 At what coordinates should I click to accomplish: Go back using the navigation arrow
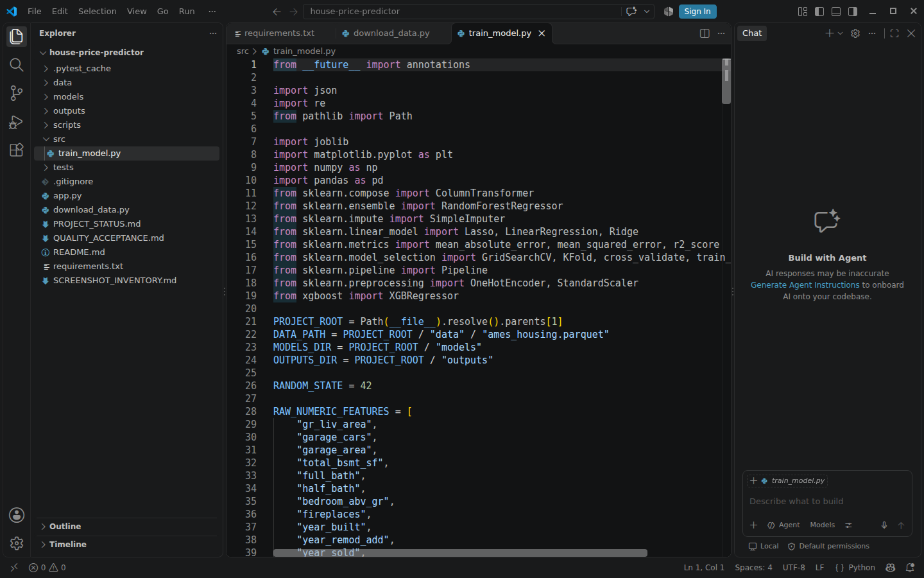click(x=277, y=12)
